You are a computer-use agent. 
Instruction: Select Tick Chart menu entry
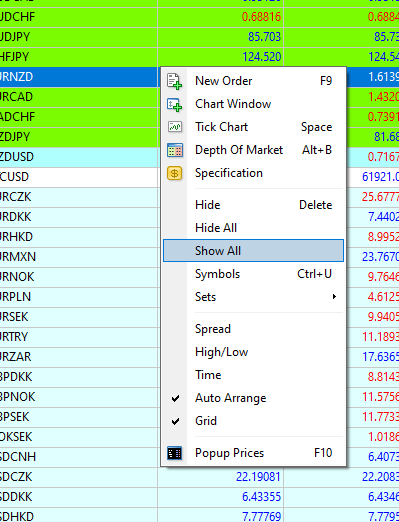click(253, 127)
